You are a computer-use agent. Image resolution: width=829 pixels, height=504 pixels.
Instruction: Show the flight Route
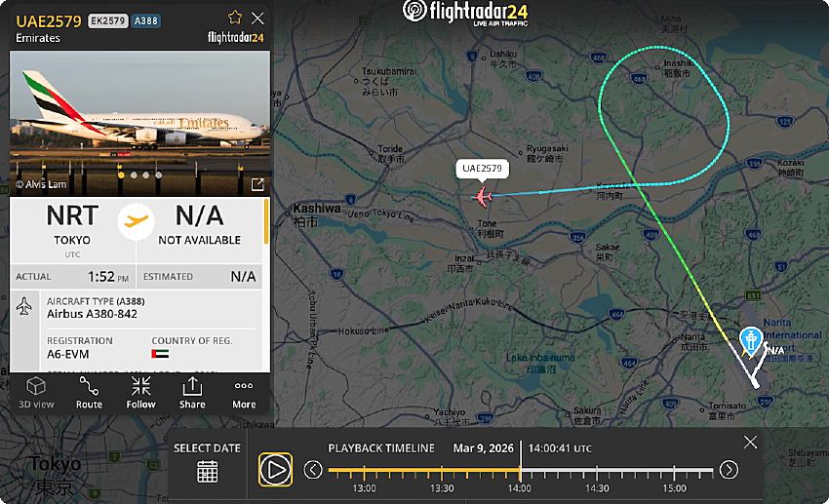click(x=89, y=393)
